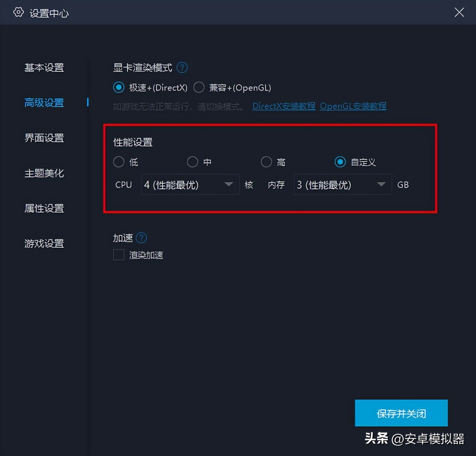This screenshot has height=456, width=476.
Task: Select 兼容+(OpenGL) rendering mode
Action: tap(199, 87)
